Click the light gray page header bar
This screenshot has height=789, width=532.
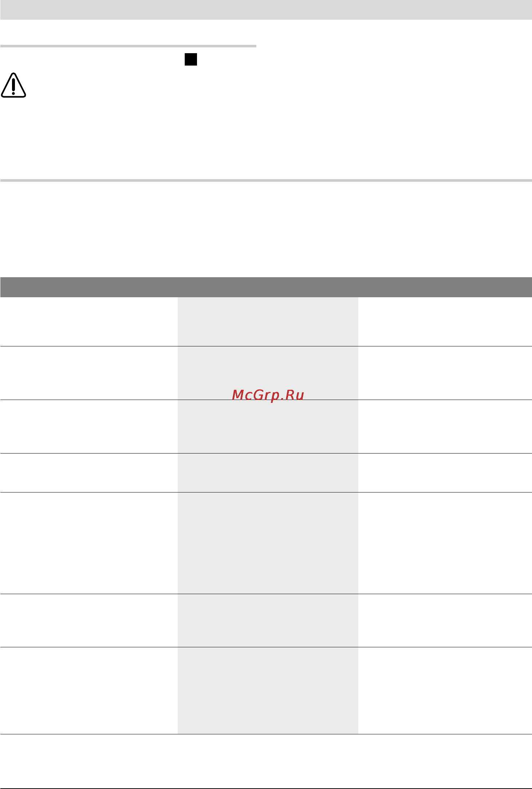tap(266, 10)
